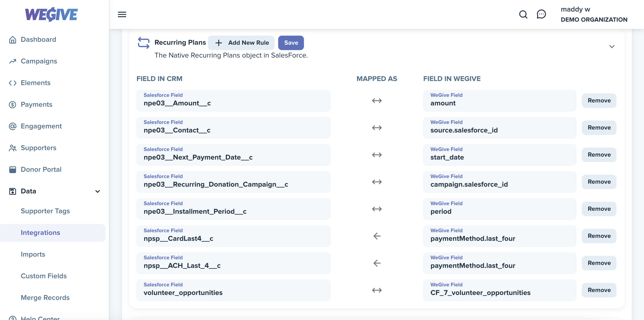Save the Recurring Plans mappings
Image resolution: width=644 pixels, height=320 pixels.
pyautogui.click(x=291, y=43)
